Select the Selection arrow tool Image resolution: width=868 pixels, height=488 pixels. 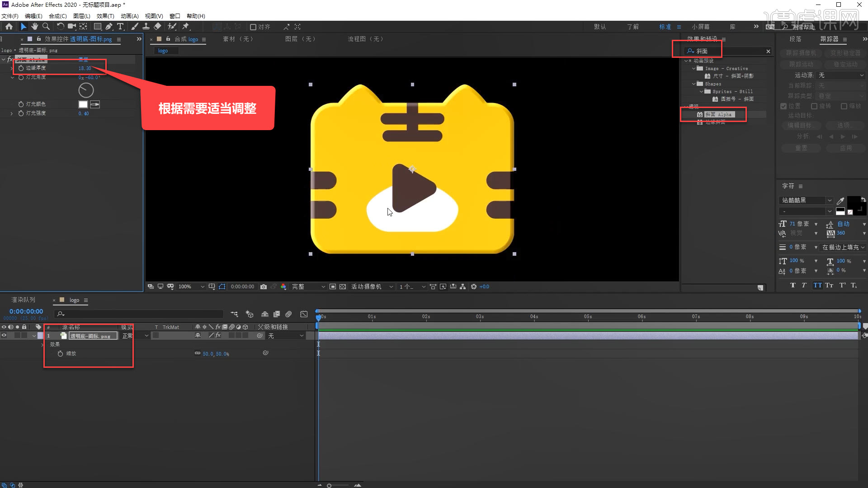click(x=24, y=27)
